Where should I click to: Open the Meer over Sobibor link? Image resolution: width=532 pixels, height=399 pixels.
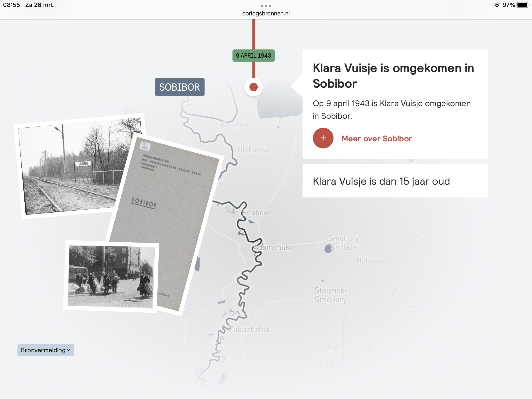click(377, 139)
